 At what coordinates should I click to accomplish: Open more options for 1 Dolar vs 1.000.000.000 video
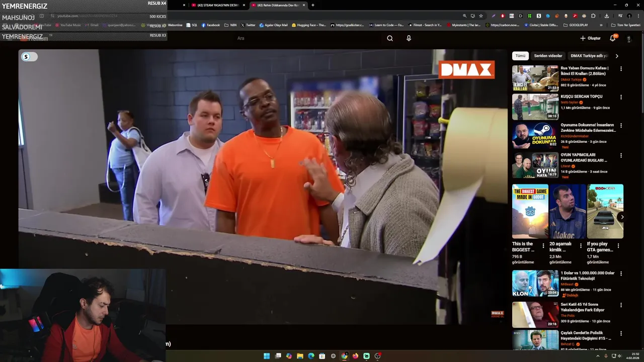tap(621, 274)
